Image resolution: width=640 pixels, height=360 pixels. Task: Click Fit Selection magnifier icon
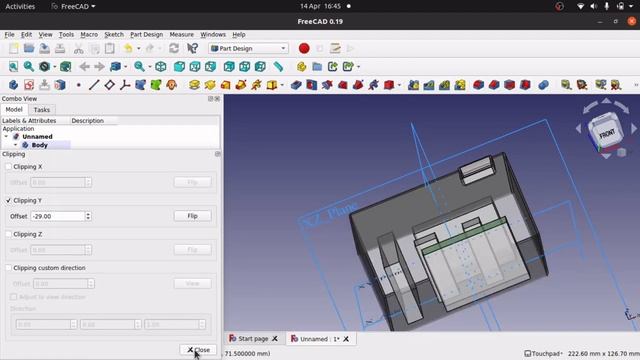[29, 67]
